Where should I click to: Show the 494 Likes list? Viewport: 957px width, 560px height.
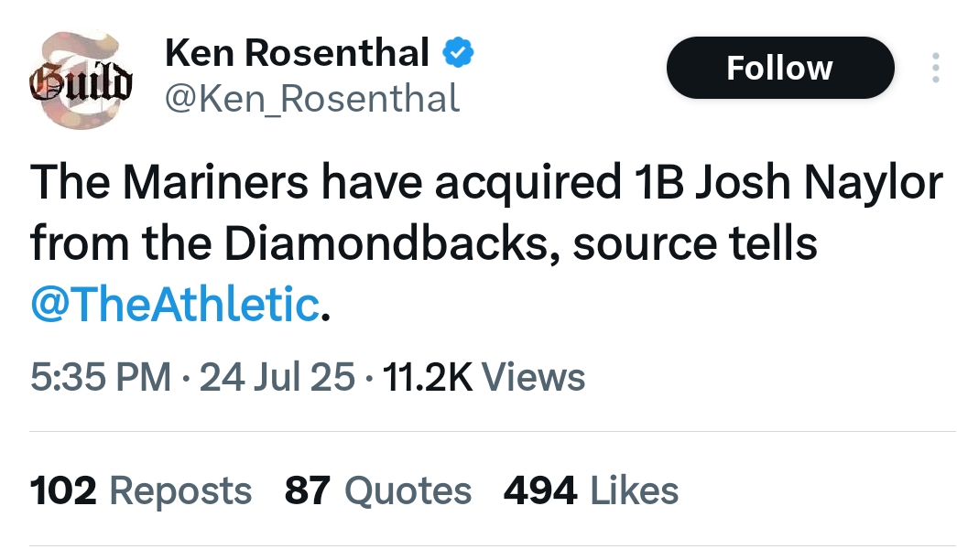[x=591, y=491]
